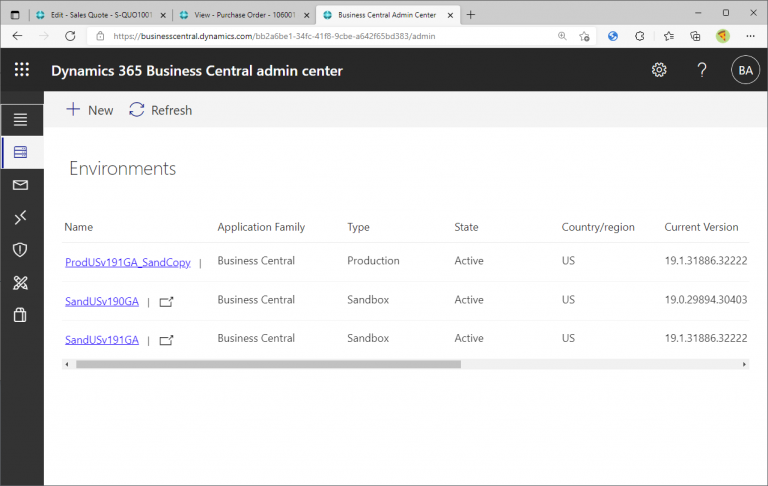The height and width of the screenshot is (486, 768).
Task: Open the telemetry sidebar icon
Action: (x=21, y=217)
